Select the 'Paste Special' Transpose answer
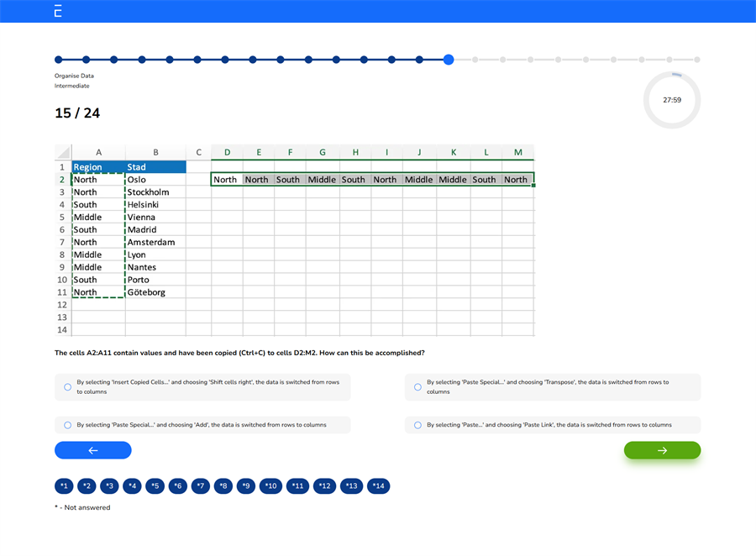The height and width of the screenshot is (556, 756). click(x=417, y=387)
